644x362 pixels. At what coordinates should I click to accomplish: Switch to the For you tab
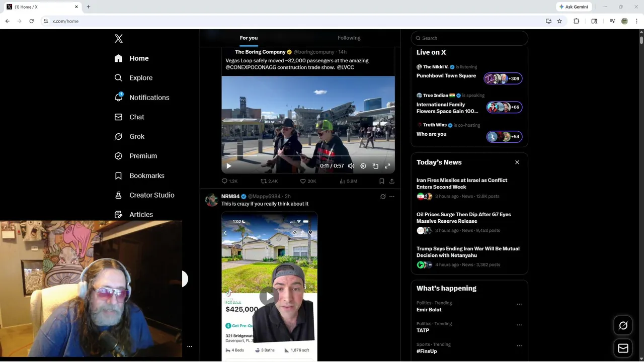click(249, 38)
